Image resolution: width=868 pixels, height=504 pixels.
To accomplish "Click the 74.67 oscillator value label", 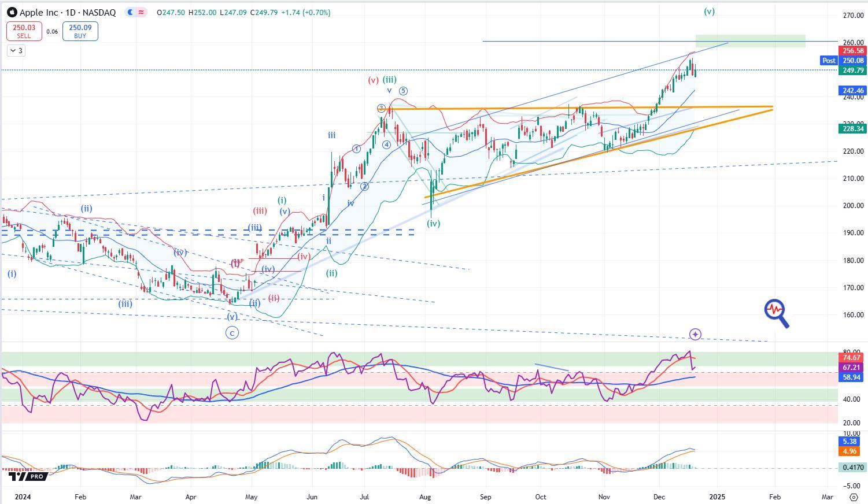I will pyautogui.click(x=852, y=358).
